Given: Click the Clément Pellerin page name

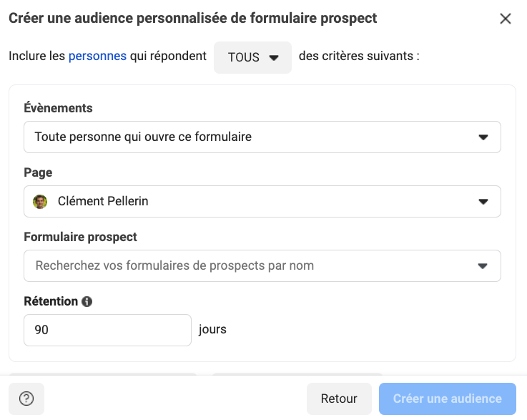Looking at the screenshot, I should coord(103,202).
